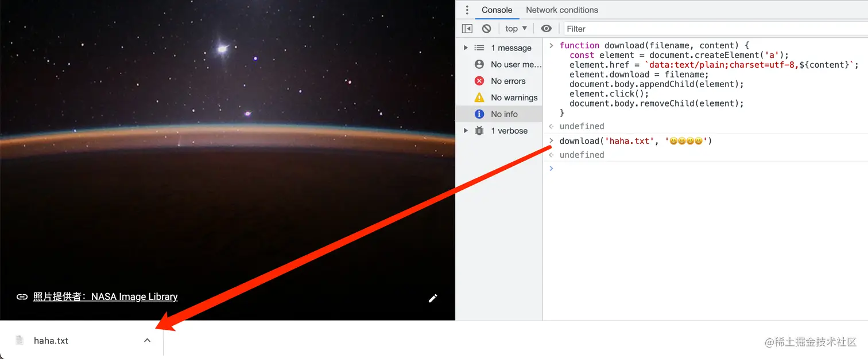Switch to the Network conditions tab
868x359 pixels.
click(562, 10)
